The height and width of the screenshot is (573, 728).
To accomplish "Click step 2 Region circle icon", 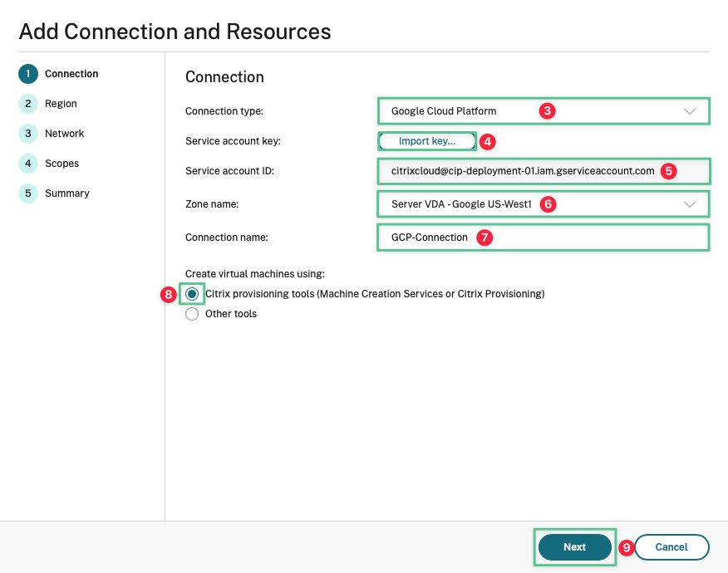I will point(28,104).
